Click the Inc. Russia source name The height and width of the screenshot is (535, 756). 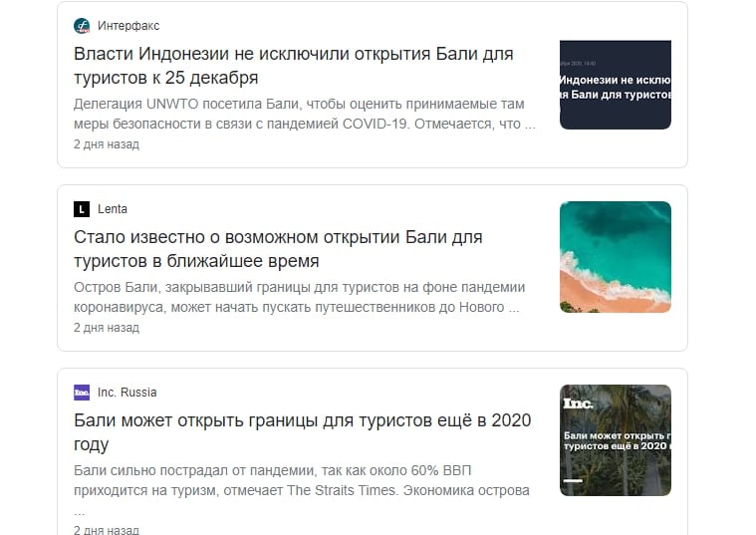click(127, 393)
